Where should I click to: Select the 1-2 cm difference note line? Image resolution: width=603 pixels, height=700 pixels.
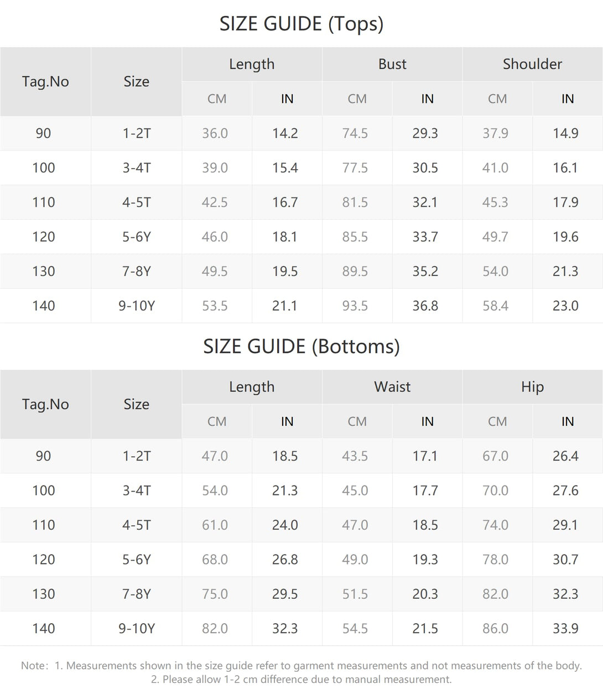pyautogui.click(x=301, y=680)
